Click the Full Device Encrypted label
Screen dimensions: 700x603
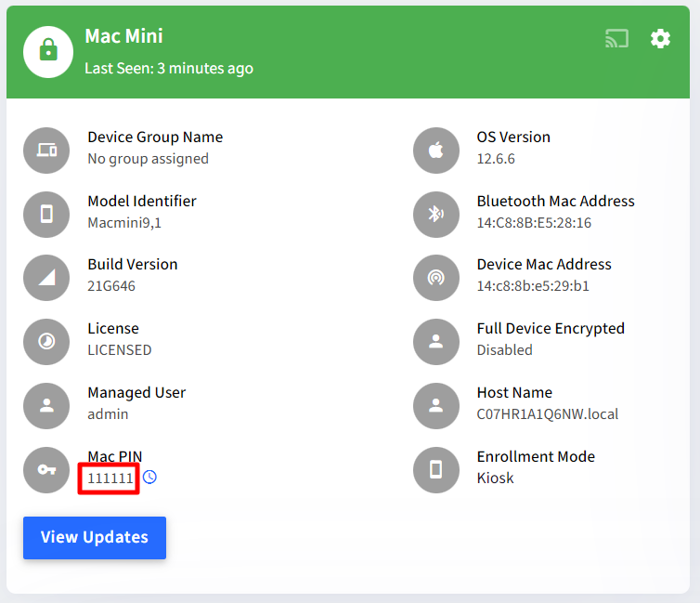[551, 329]
